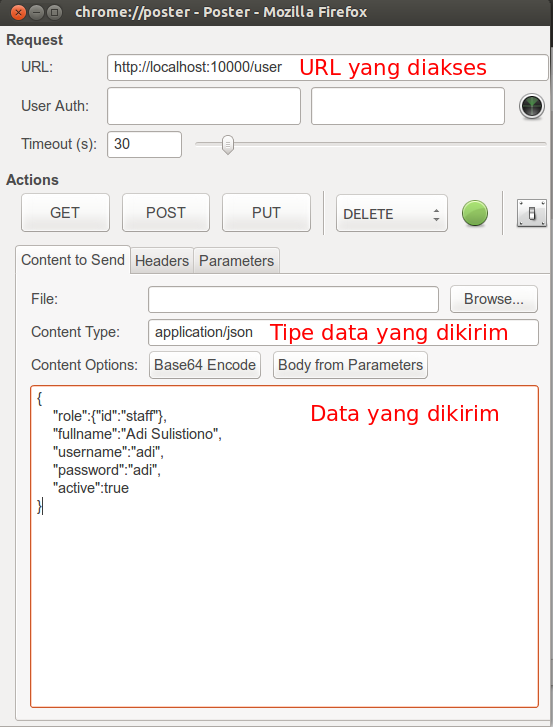The image size is (553, 727).
Task: Click the DELETE dropdown arrows
Action: point(436,214)
